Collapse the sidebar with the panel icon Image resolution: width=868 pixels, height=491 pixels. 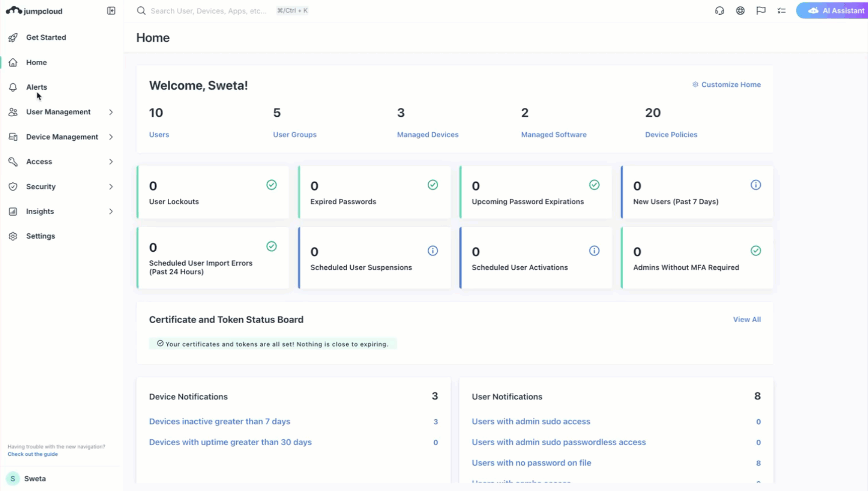pyautogui.click(x=111, y=10)
